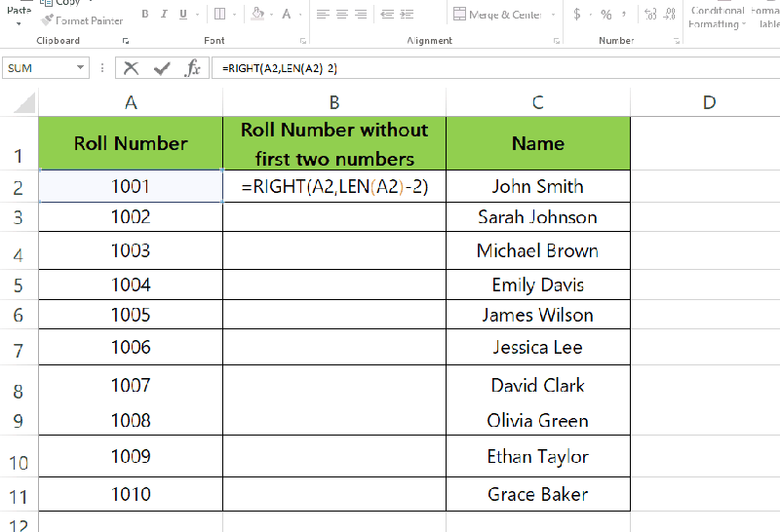The image size is (780, 532).
Task: Click the Roll Number header cell
Action: (x=131, y=143)
